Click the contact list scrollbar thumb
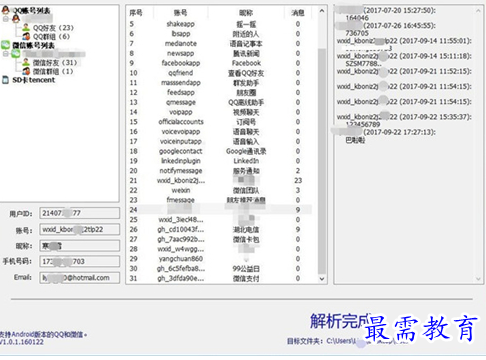The height and width of the screenshot is (360, 486). coord(322,161)
